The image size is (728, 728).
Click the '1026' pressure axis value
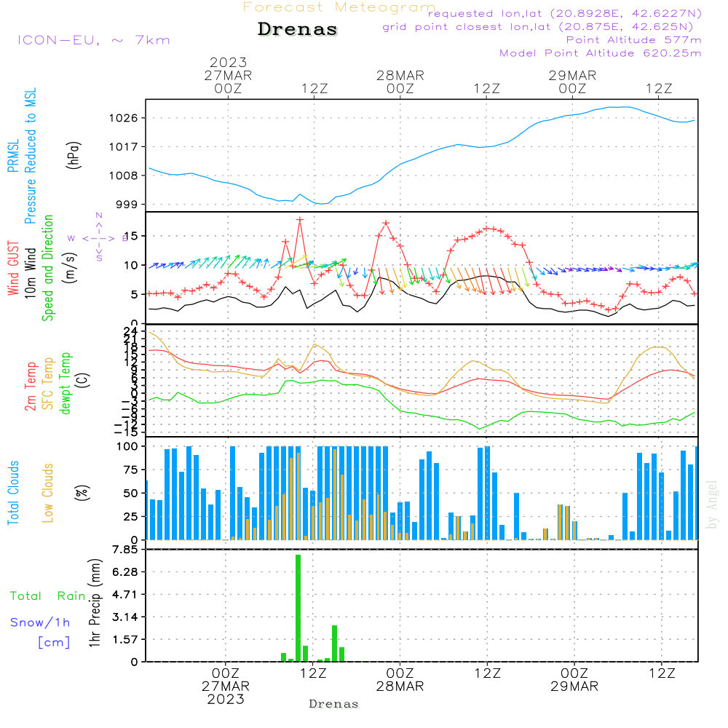point(124,118)
